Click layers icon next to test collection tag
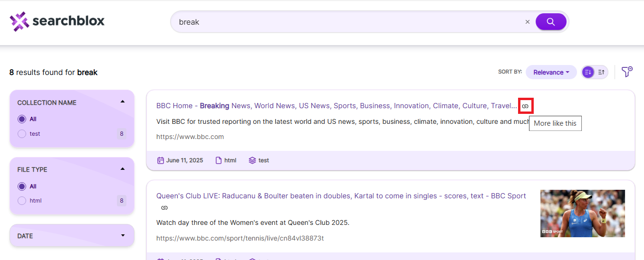The height and width of the screenshot is (260, 644). pos(252,160)
